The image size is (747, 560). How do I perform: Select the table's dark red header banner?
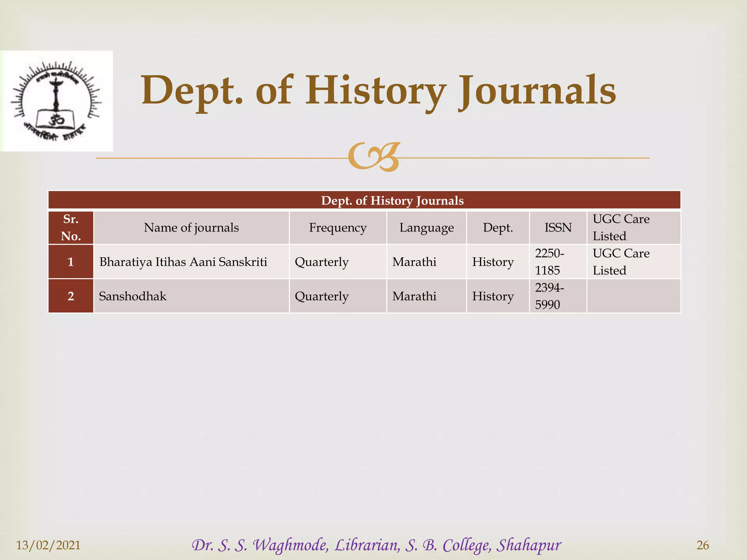pos(364,200)
